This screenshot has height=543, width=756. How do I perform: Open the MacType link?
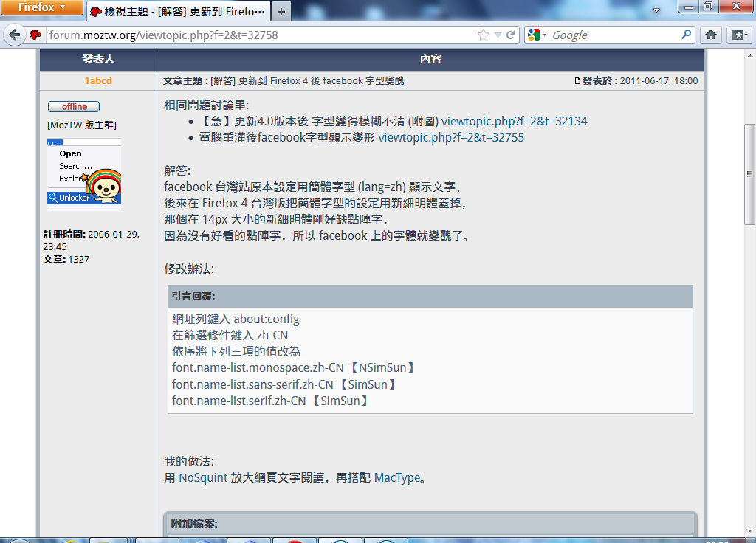(397, 477)
